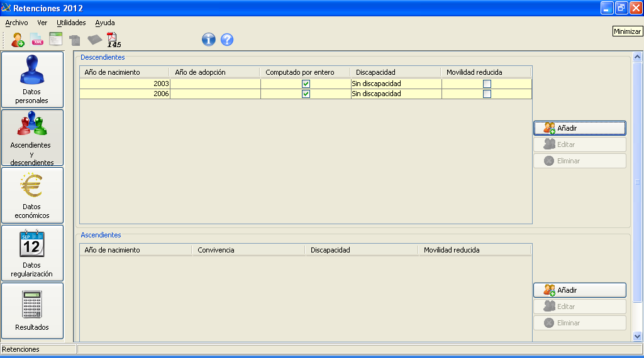
Task: Click Añadir button for Descendientes
Action: [579, 128]
